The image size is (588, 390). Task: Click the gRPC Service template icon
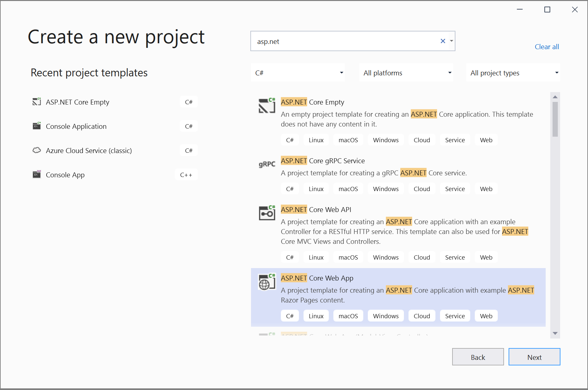coord(267,164)
